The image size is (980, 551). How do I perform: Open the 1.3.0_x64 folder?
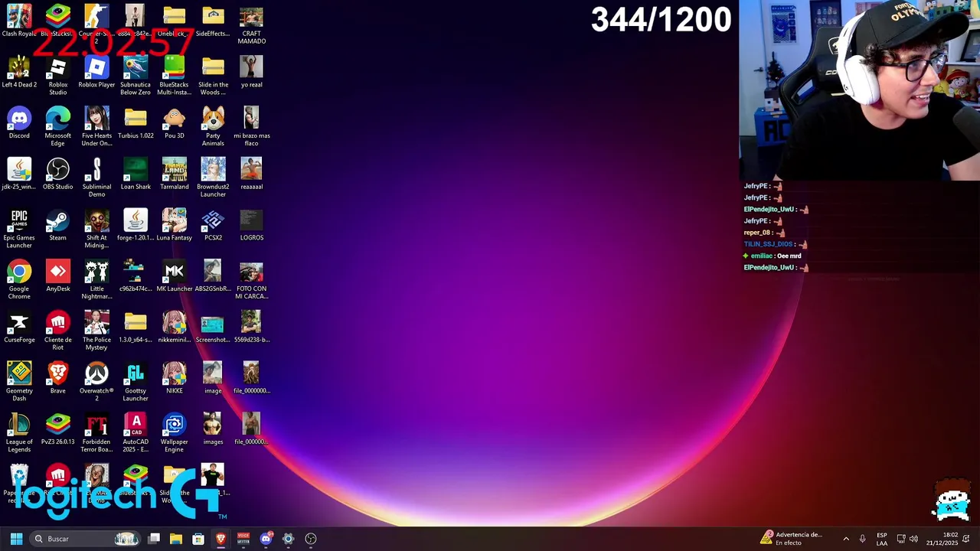coord(136,328)
